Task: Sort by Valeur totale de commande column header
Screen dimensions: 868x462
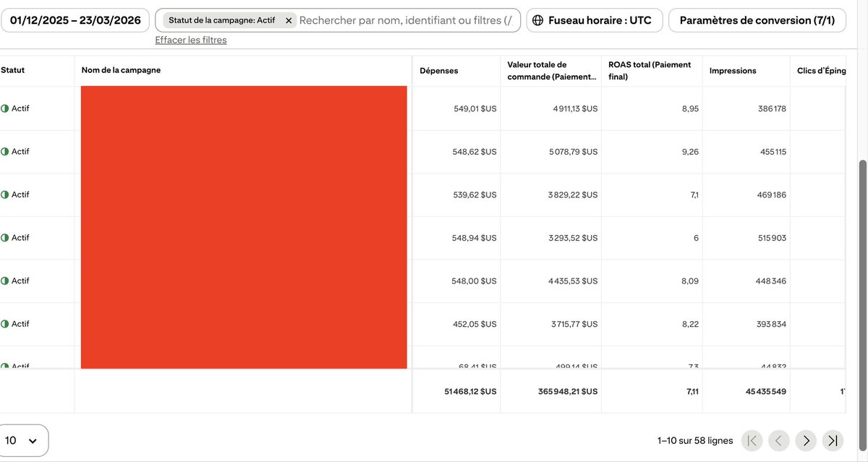Action: pyautogui.click(x=553, y=71)
